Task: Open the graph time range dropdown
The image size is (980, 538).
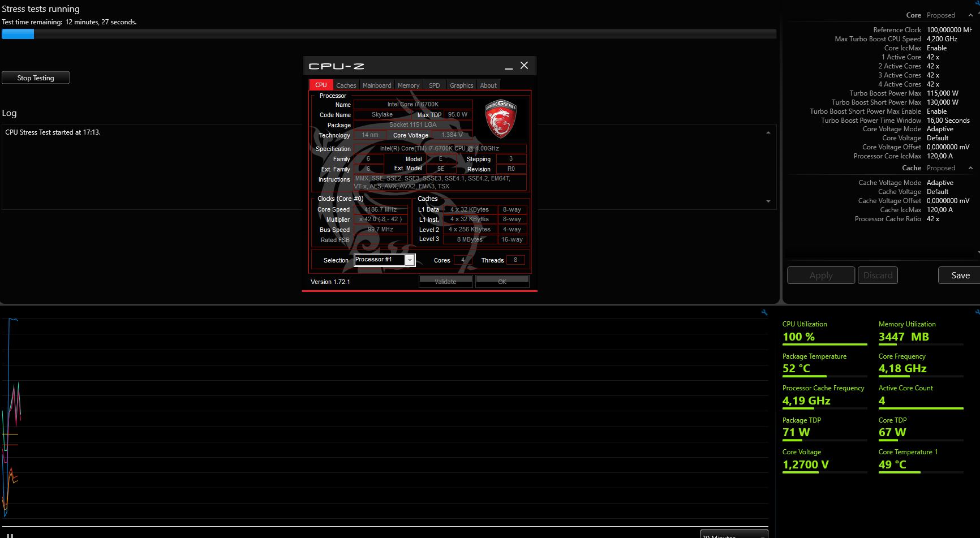Action: pyautogui.click(x=734, y=535)
